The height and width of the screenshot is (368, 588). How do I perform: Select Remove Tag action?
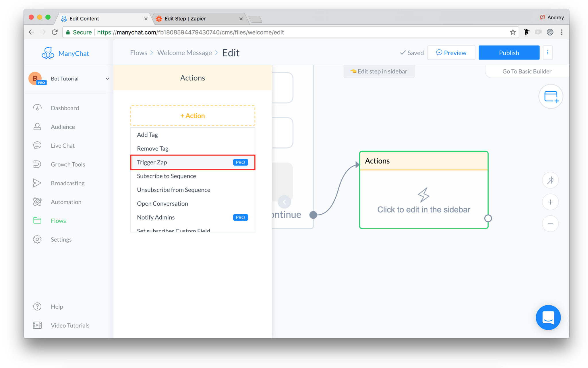193,149
